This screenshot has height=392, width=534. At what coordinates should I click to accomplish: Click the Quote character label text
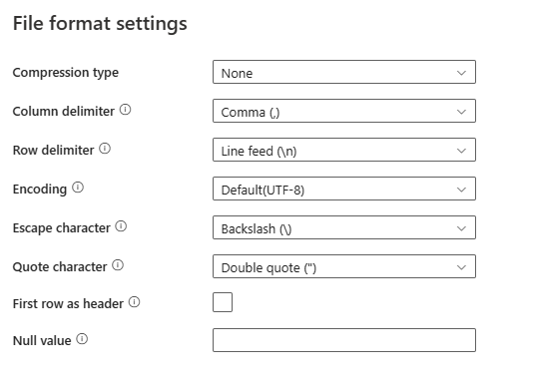(60, 267)
